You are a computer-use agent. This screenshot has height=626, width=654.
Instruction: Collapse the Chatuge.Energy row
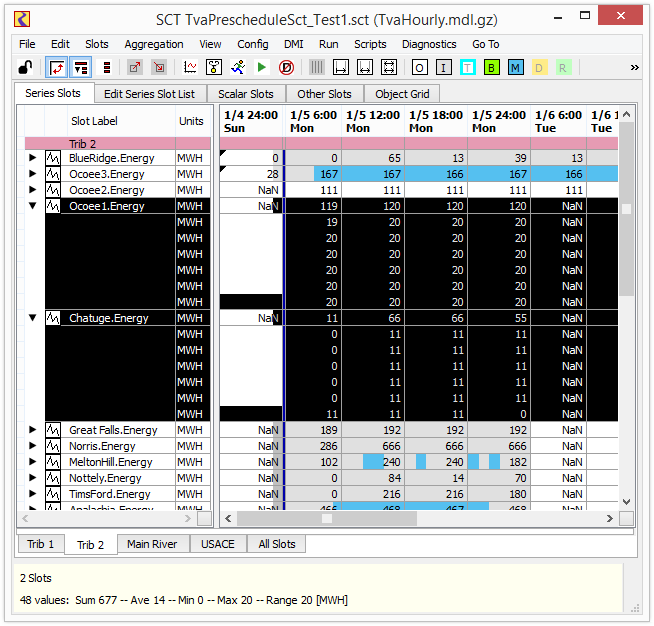(x=33, y=318)
